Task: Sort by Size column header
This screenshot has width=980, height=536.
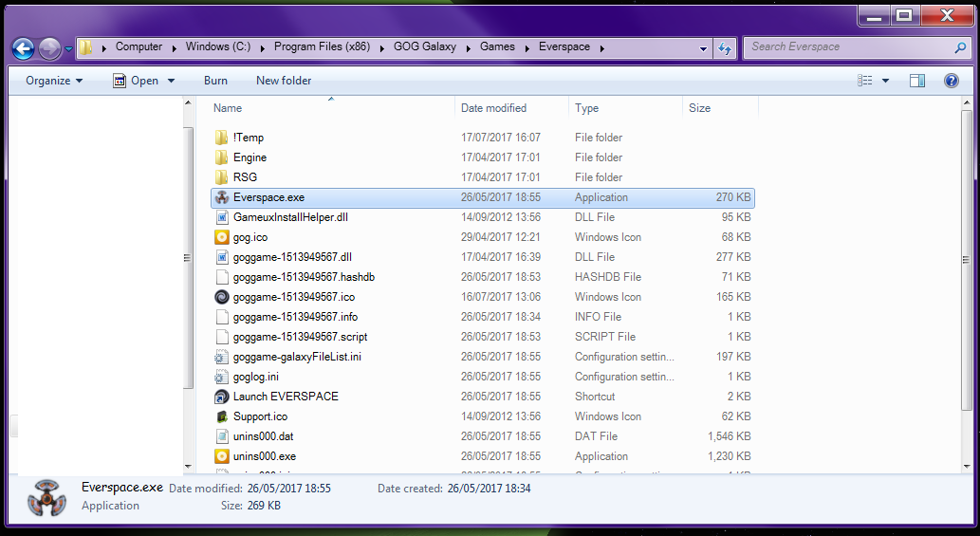Action: pyautogui.click(x=699, y=108)
